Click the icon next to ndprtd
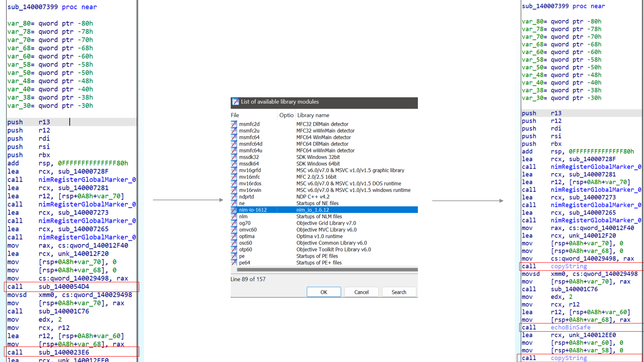The height and width of the screenshot is (362, 644). pos(234,197)
